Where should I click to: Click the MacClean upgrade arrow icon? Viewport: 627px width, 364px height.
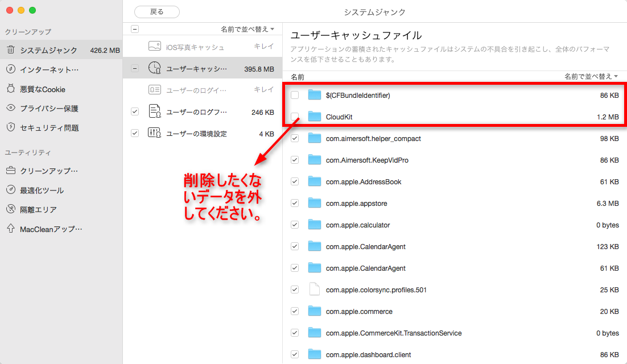tap(11, 228)
